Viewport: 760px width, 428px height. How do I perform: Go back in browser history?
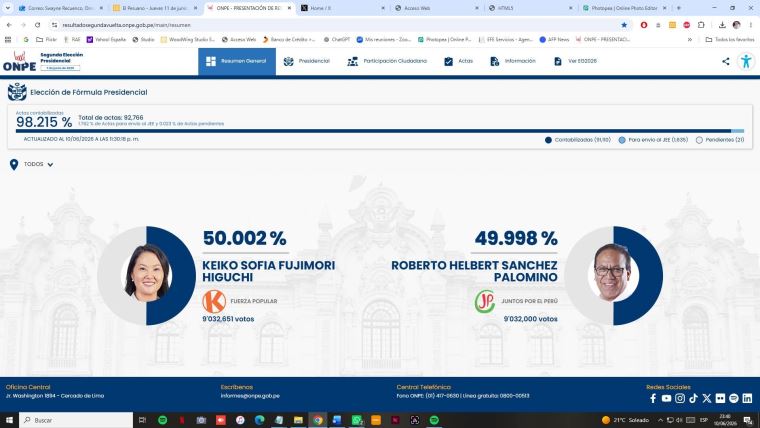(x=9, y=25)
